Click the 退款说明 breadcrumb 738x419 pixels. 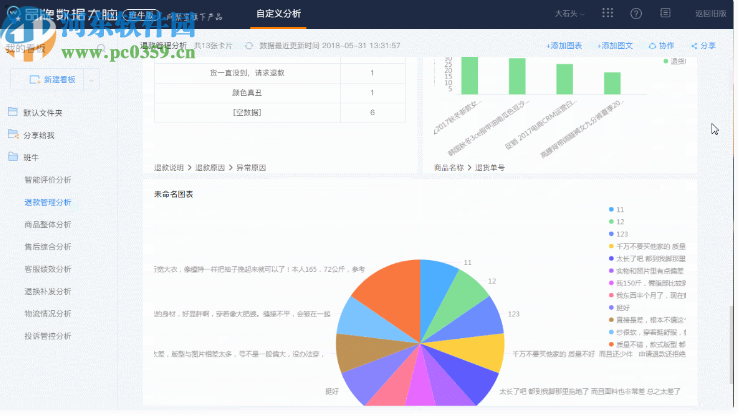168,168
